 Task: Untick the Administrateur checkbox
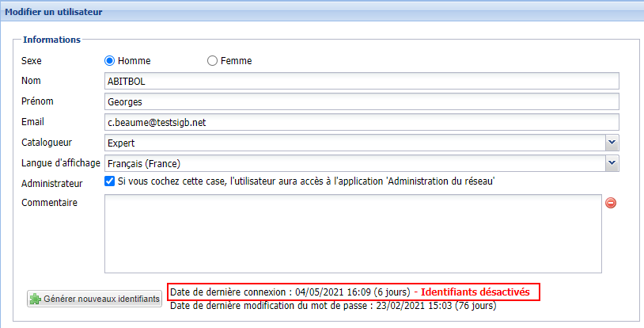click(111, 182)
